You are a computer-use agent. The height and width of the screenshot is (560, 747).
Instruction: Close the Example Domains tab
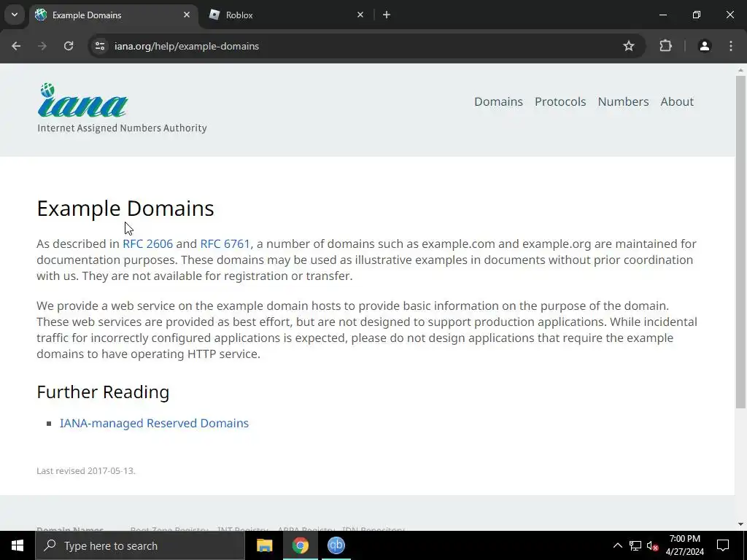click(187, 15)
